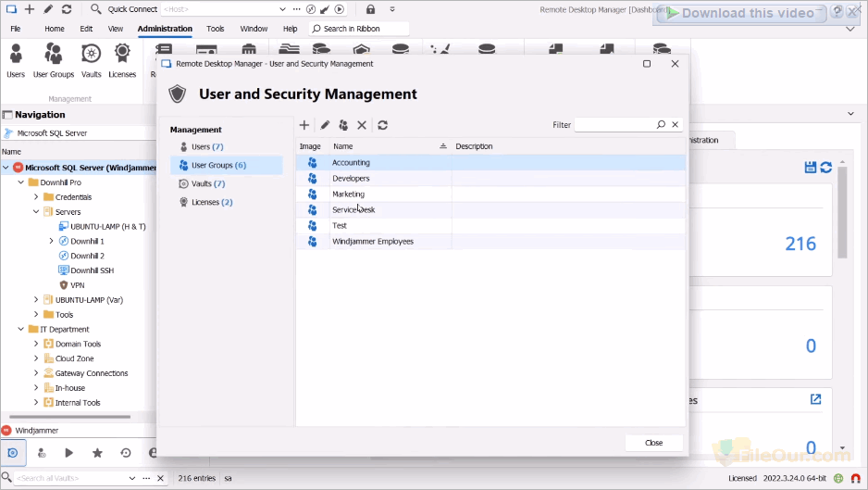Click the refresh icon in quick access bar
This screenshot has width=868, height=490.
click(67, 9)
